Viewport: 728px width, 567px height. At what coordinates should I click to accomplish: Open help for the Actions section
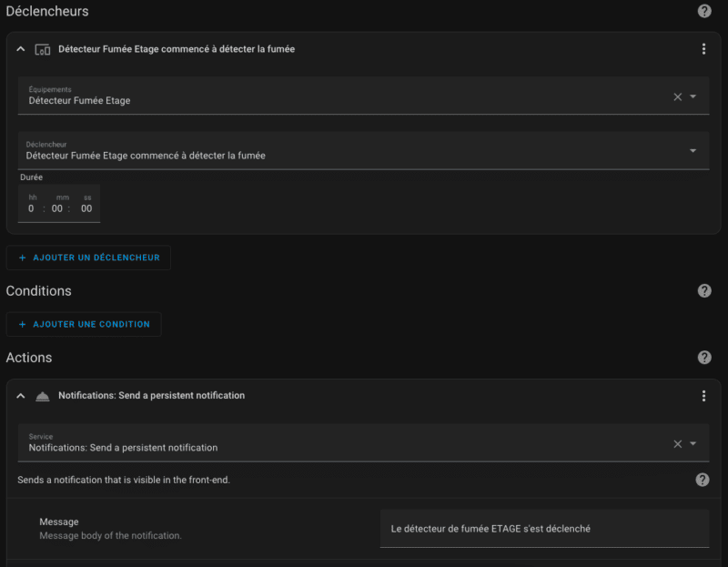(x=704, y=358)
